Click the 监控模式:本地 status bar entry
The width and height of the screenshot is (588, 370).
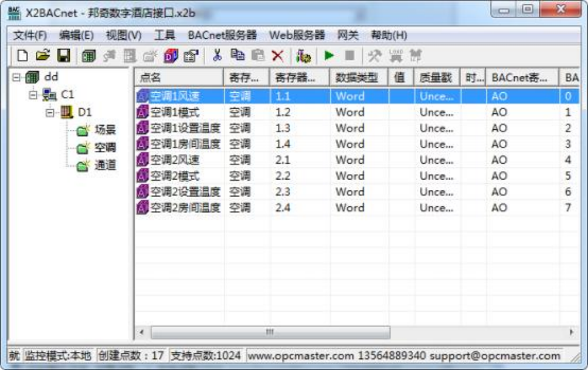pos(58,355)
